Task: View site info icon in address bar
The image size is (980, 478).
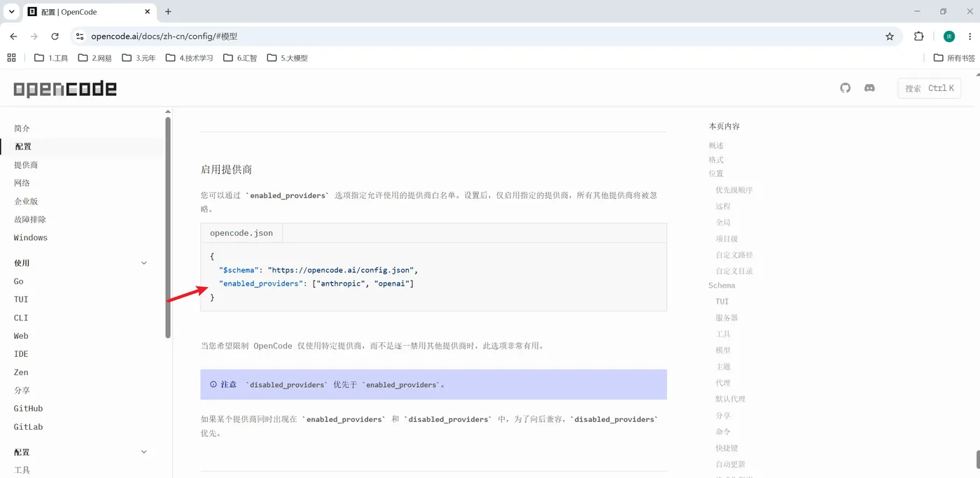Action: [x=80, y=36]
